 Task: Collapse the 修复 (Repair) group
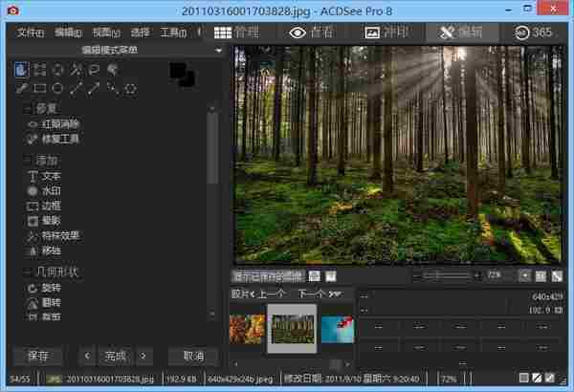click(x=26, y=109)
